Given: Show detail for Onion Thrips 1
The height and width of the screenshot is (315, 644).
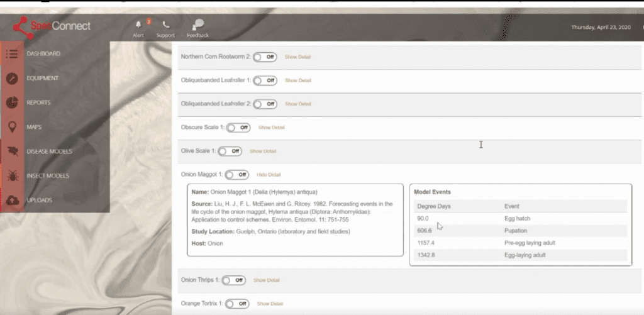Looking at the screenshot, I should (266, 280).
